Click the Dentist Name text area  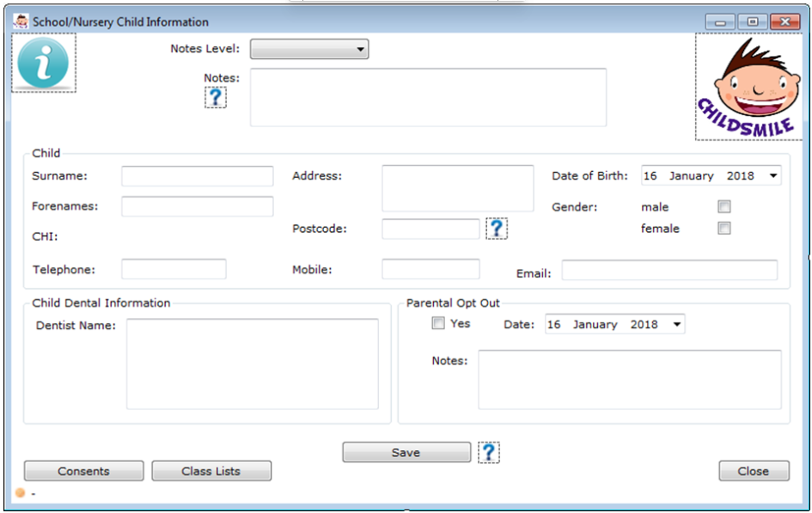(252, 363)
